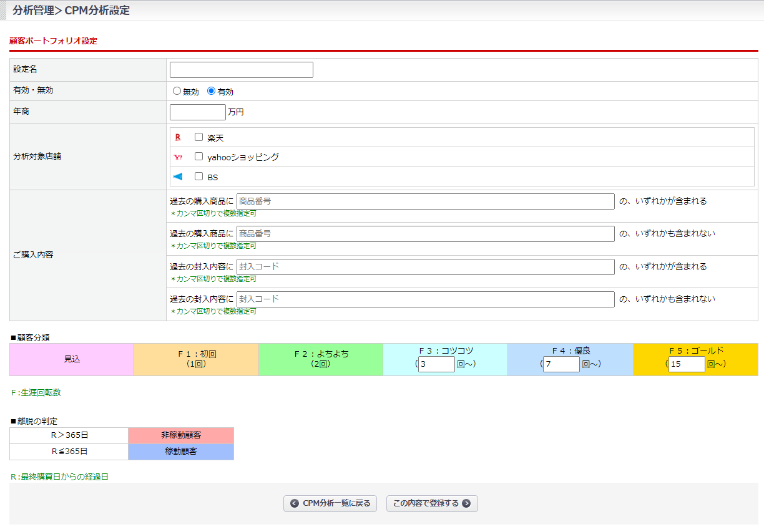
Task: Click 封入コード field for included enclosures
Action: pos(425,267)
